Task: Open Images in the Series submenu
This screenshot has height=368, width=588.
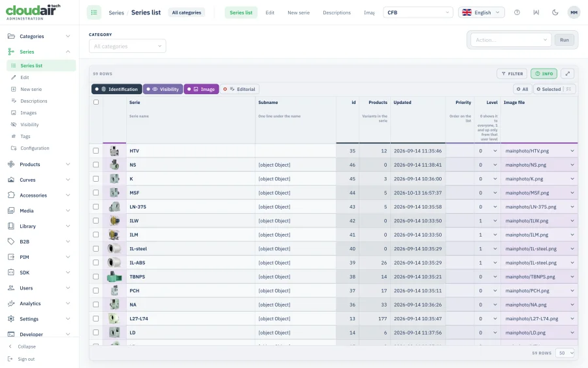Action: pyautogui.click(x=28, y=112)
